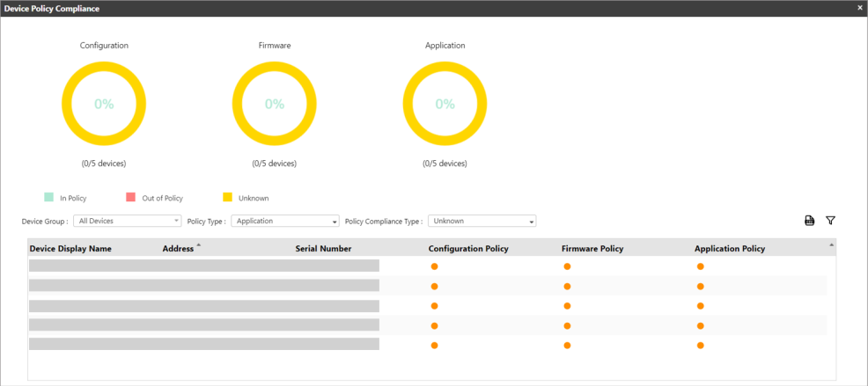The height and width of the screenshot is (386, 868).
Task: Export the compliance report to PDF
Action: [x=809, y=221]
